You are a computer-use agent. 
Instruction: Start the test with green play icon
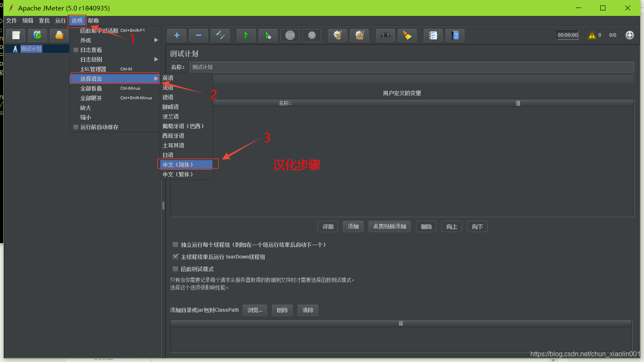pyautogui.click(x=246, y=35)
